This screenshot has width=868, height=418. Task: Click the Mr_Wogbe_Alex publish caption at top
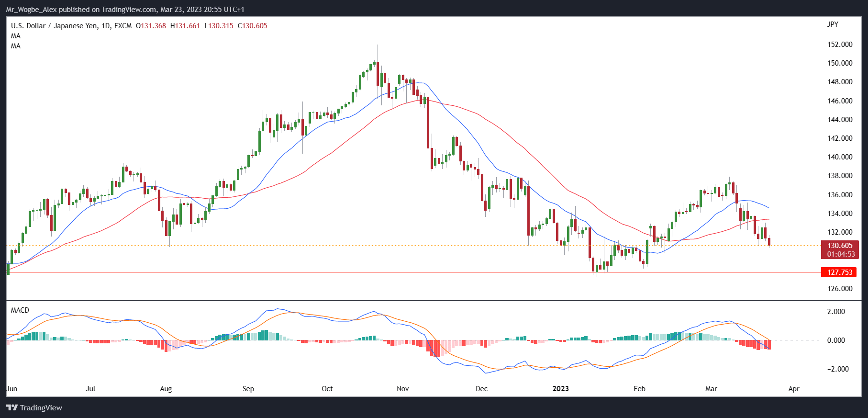pos(125,10)
